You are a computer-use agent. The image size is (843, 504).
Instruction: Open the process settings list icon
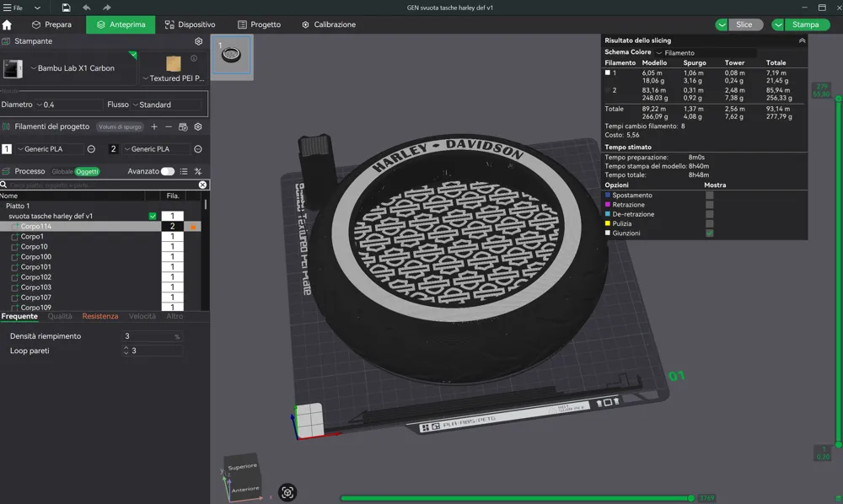click(184, 171)
